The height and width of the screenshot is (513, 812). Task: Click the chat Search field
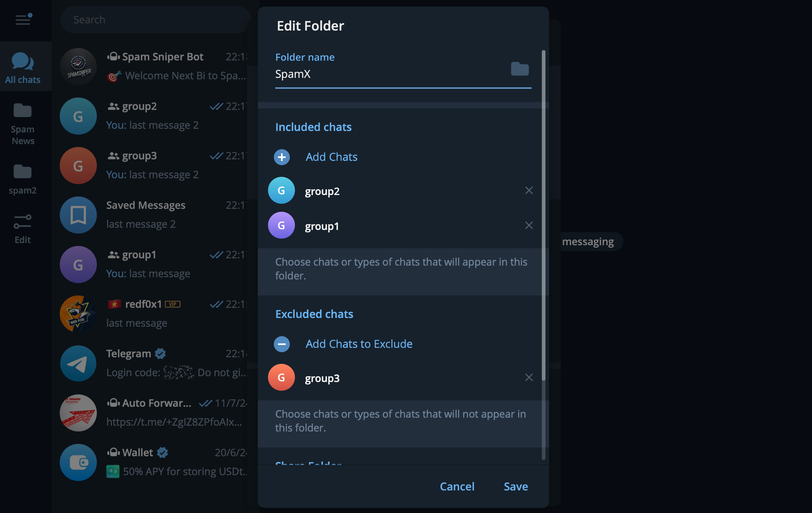tap(155, 20)
